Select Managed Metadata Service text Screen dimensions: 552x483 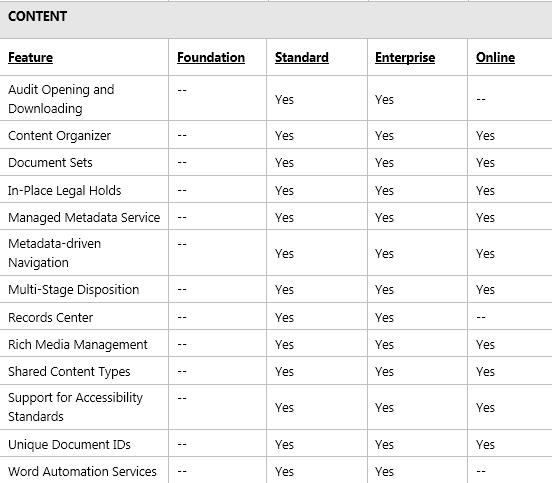click(x=84, y=218)
